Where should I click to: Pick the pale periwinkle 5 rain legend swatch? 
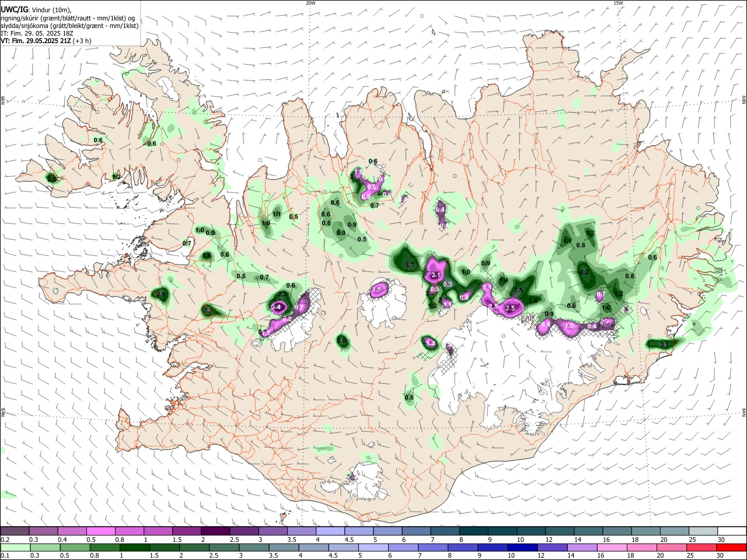[x=373, y=547]
